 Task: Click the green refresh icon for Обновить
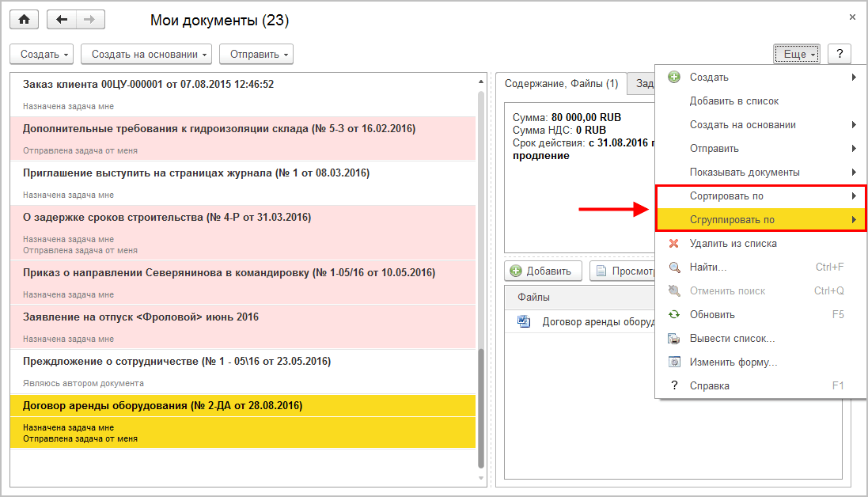coord(674,315)
